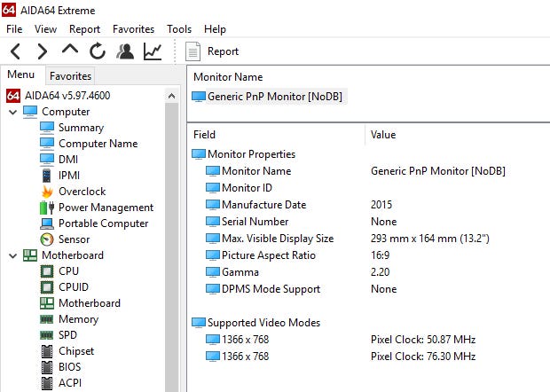This screenshot has height=392, width=550.
Task: Open the Report menu in menu bar
Action: pyautogui.click(x=84, y=29)
